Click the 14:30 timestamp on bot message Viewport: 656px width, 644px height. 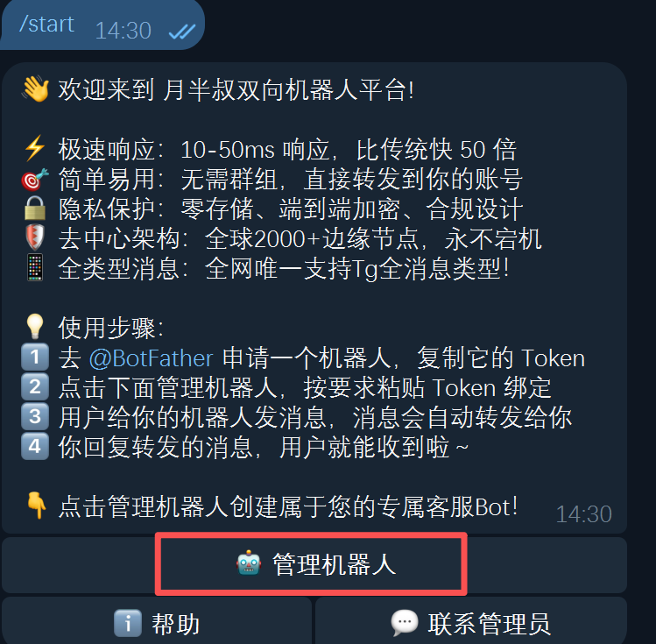coord(583,514)
